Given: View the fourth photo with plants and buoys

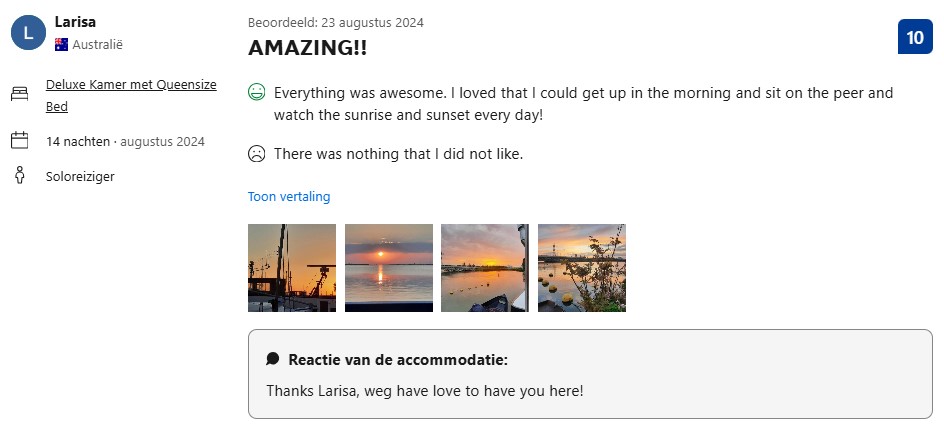Looking at the screenshot, I should [x=582, y=268].
